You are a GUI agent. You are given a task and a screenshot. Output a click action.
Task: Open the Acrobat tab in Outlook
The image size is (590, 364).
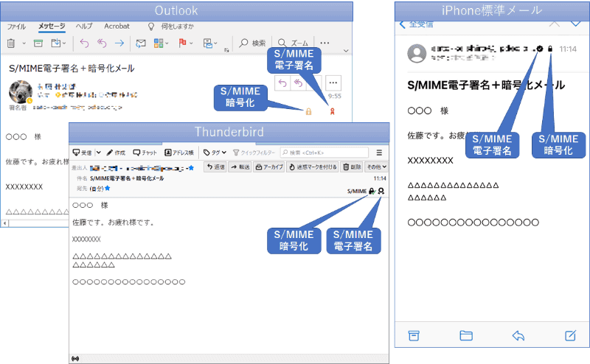coord(117,26)
